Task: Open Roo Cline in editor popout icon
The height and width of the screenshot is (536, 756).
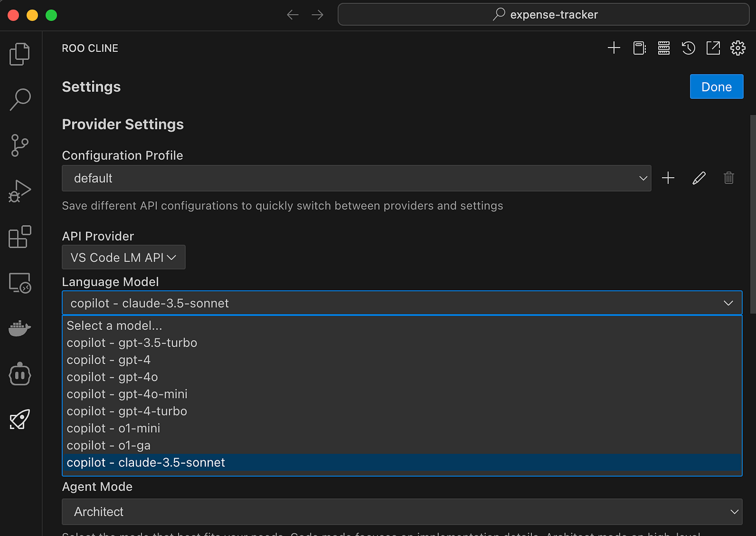Action: [713, 48]
